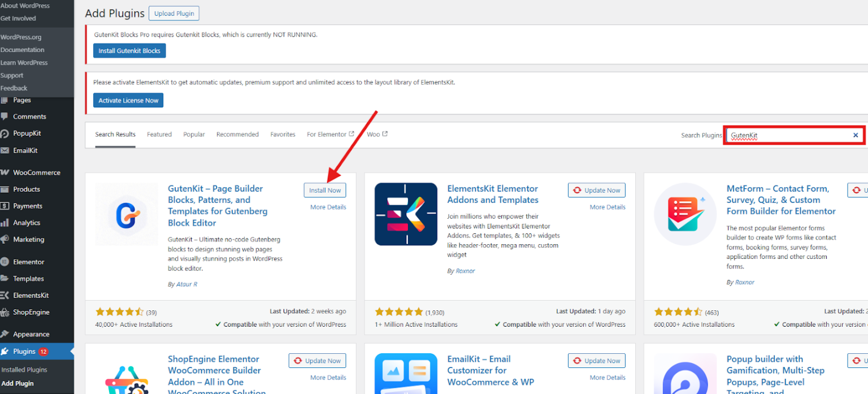Screen dimensions: 868x394
Task: Switch to the Featured tab
Action: point(159,135)
